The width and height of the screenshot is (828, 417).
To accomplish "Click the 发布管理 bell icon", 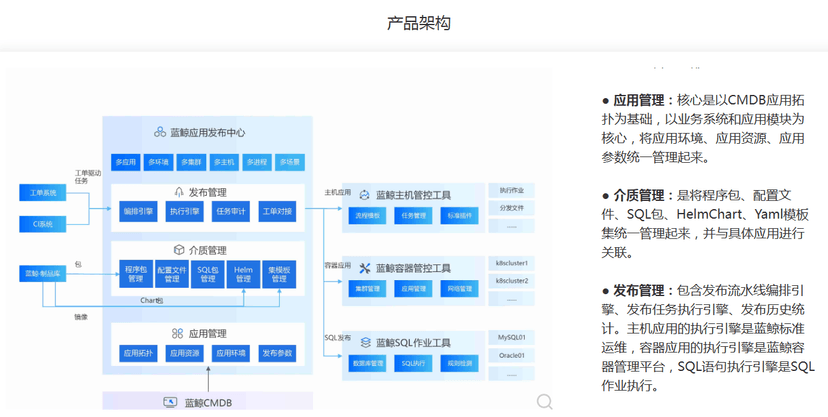I will 179,192.
